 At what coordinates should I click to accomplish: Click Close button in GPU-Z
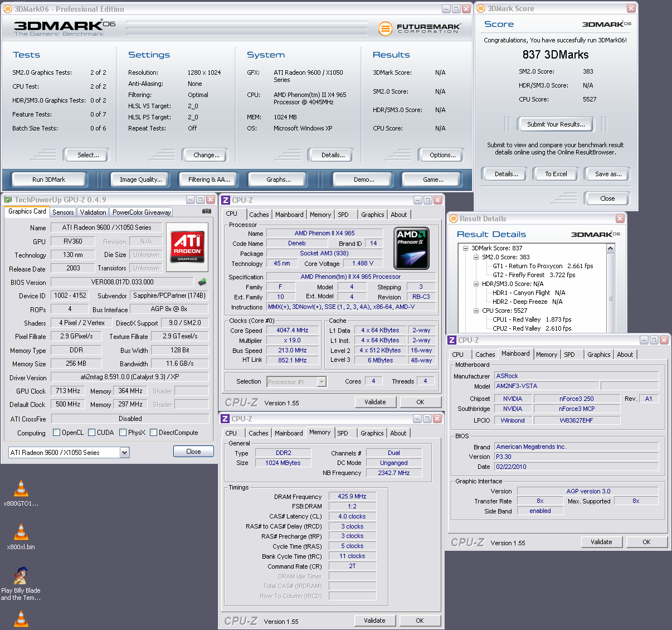(193, 452)
